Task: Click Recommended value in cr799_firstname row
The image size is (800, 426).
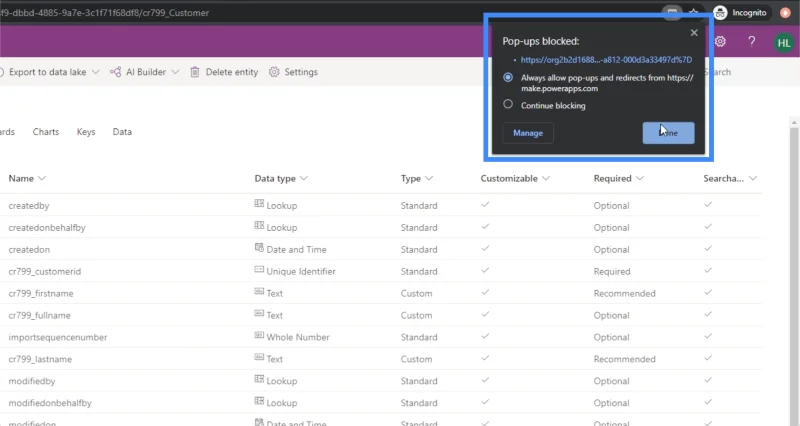Action: pyautogui.click(x=624, y=293)
